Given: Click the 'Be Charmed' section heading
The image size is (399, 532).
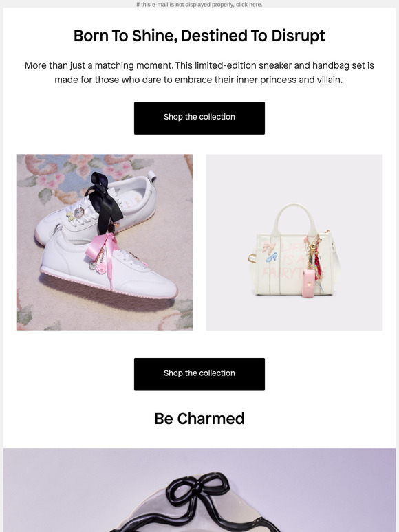Looking at the screenshot, I should 199,419.
